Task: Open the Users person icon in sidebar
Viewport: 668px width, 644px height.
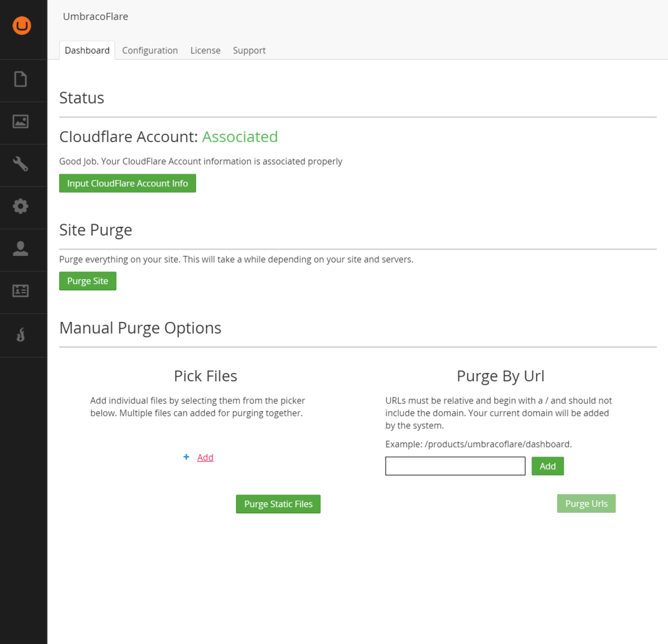Action: pos(21,249)
